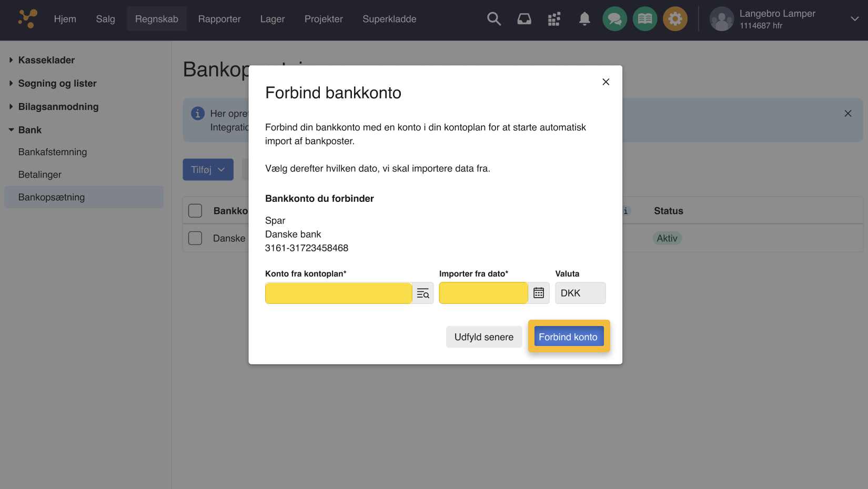View notifications via the bell icon
The image size is (868, 489).
point(584,18)
